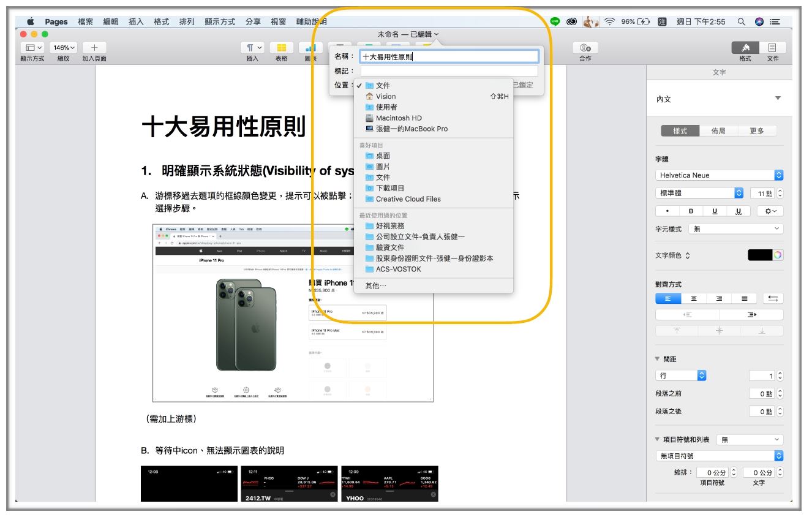Click the 名稱 document name field
This screenshot has width=812, height=517.
(x=449, y=56)
